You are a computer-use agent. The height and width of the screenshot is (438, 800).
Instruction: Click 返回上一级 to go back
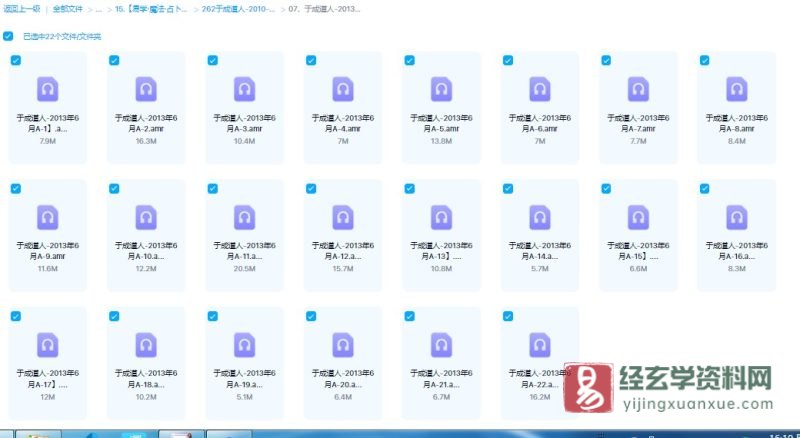click(x=21, y=8)
